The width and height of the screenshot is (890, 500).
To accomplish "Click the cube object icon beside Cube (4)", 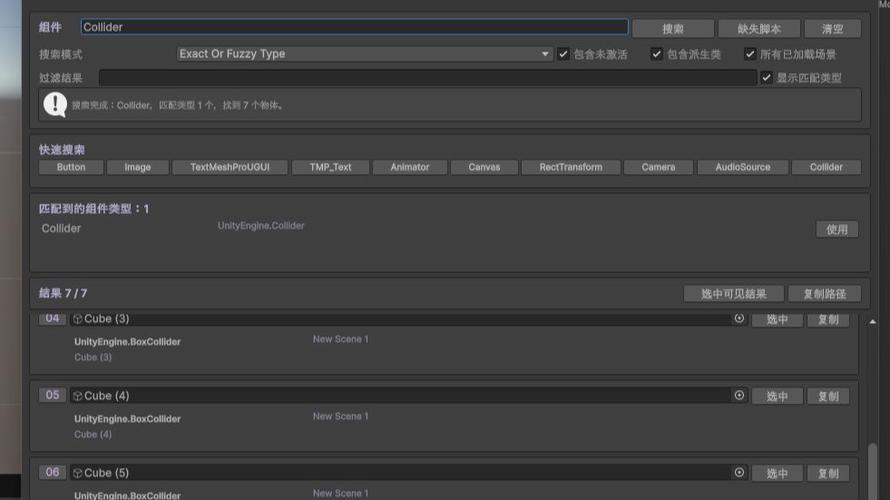I will coord(78,396).
